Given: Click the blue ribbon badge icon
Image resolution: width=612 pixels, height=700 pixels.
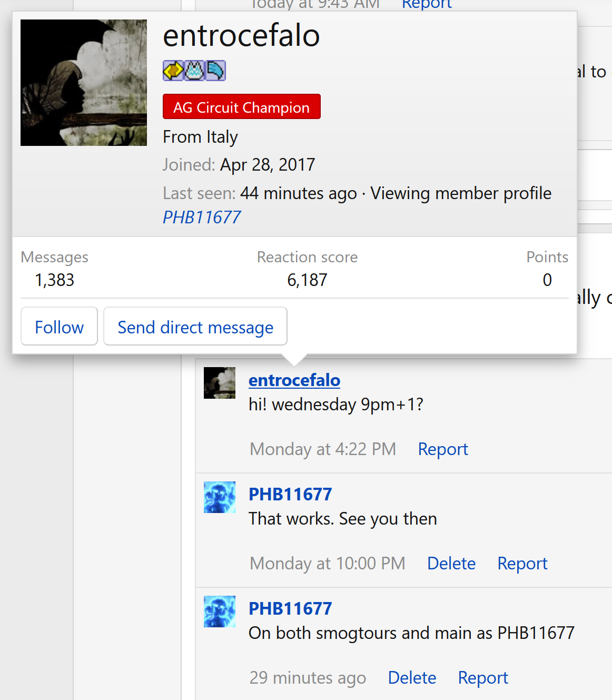Looking at the screenshot, I should tap(215, 70).
